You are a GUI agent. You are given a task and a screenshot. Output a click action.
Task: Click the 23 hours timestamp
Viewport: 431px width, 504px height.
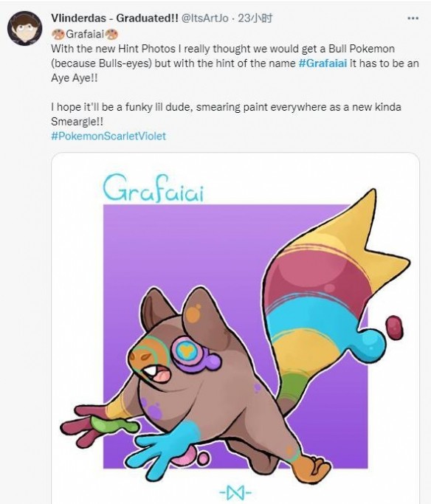tap(255, 18)
